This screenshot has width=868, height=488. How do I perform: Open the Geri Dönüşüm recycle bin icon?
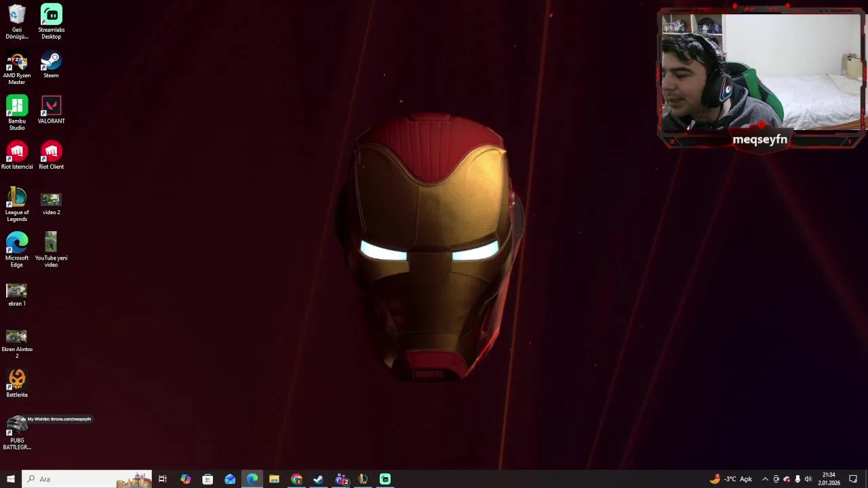[17, 22]
